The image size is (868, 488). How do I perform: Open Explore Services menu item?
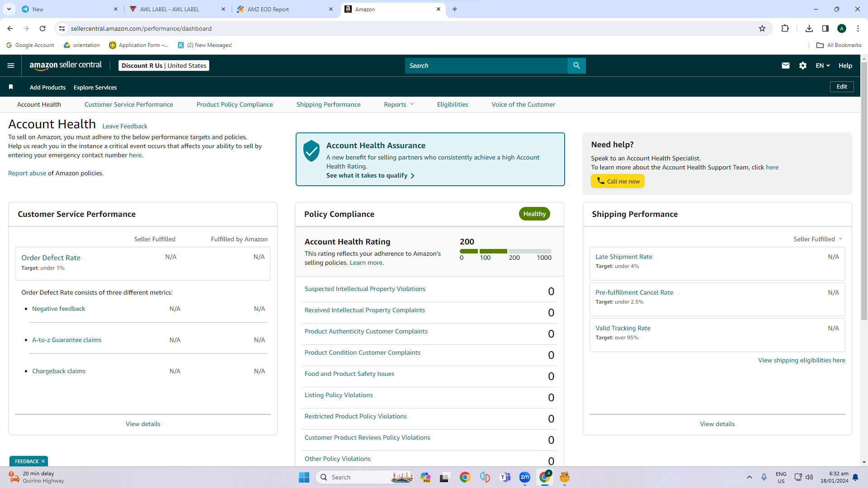coord(95,87)
